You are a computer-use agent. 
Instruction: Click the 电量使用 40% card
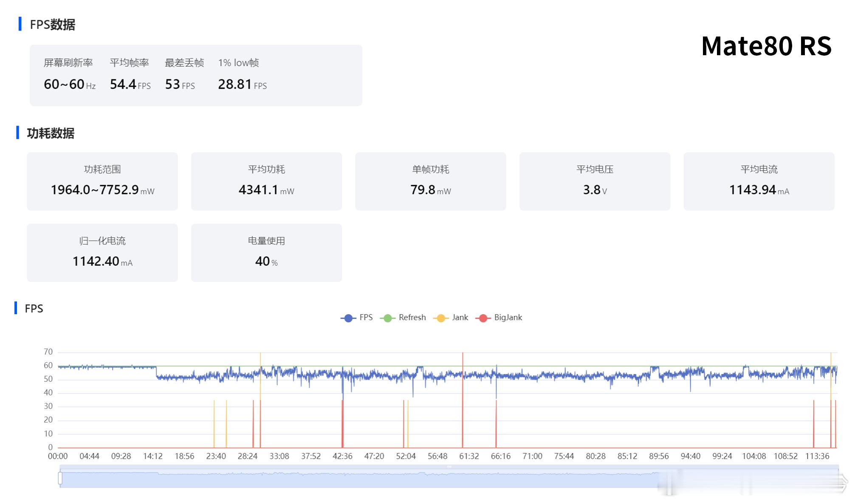click(266, 253)
